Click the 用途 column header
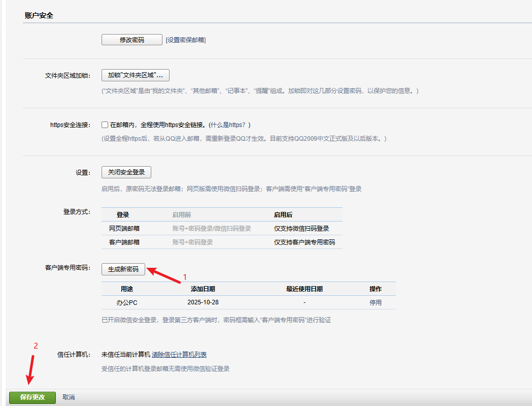The image size is (532, 406). (127, 289)
